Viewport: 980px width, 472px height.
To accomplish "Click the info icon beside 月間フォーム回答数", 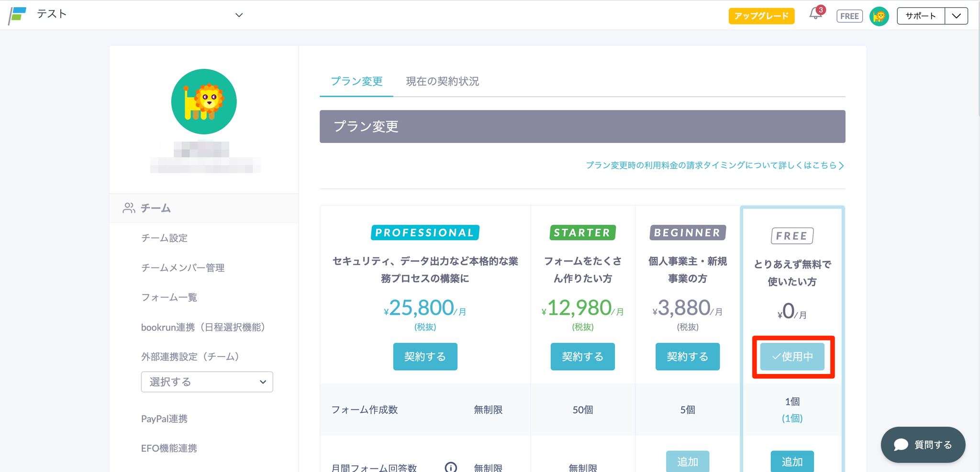I will click(450, 467).
